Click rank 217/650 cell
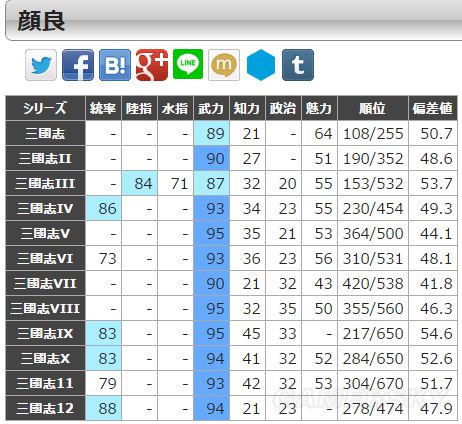The height and width of the screenshot is (424, 462). pos(373,333)
